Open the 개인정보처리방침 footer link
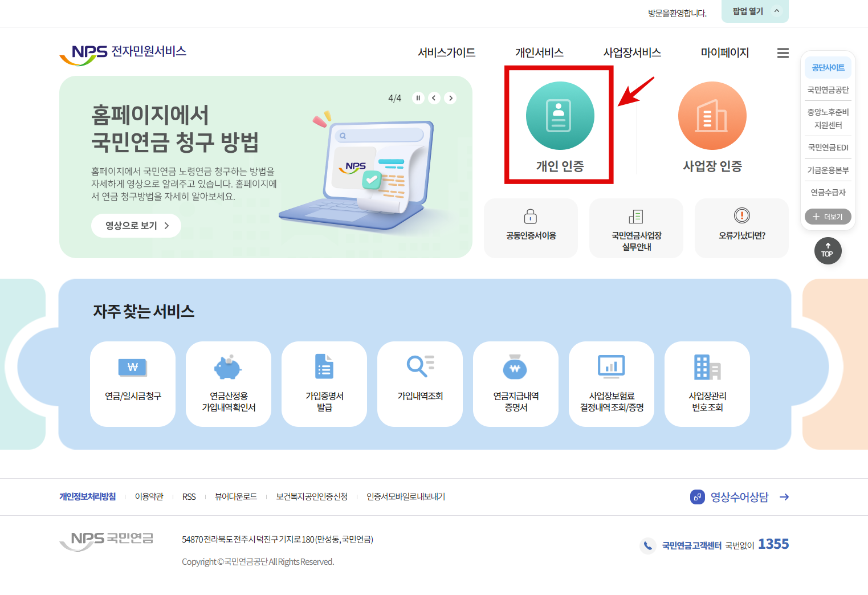Image resolution: width=868 pixels, height=595 pixels. point(87,496)
